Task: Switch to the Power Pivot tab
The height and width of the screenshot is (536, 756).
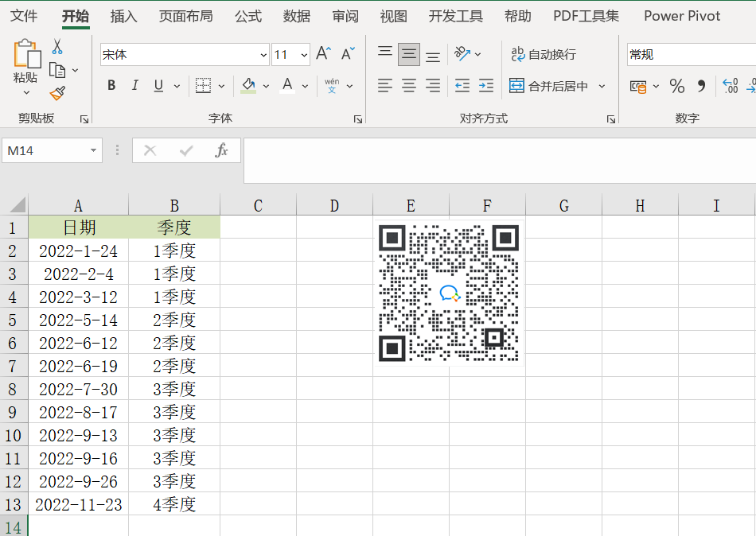Action: (682, 16)
